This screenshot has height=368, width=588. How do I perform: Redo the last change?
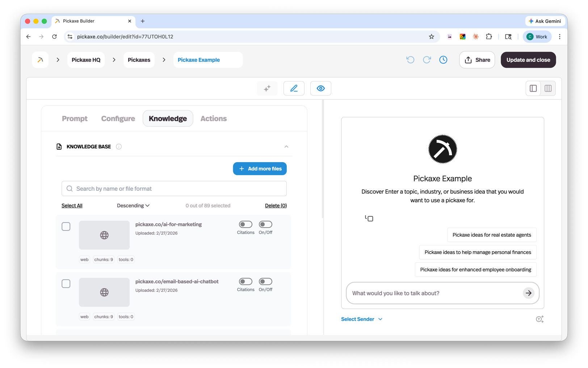[427, 60]
